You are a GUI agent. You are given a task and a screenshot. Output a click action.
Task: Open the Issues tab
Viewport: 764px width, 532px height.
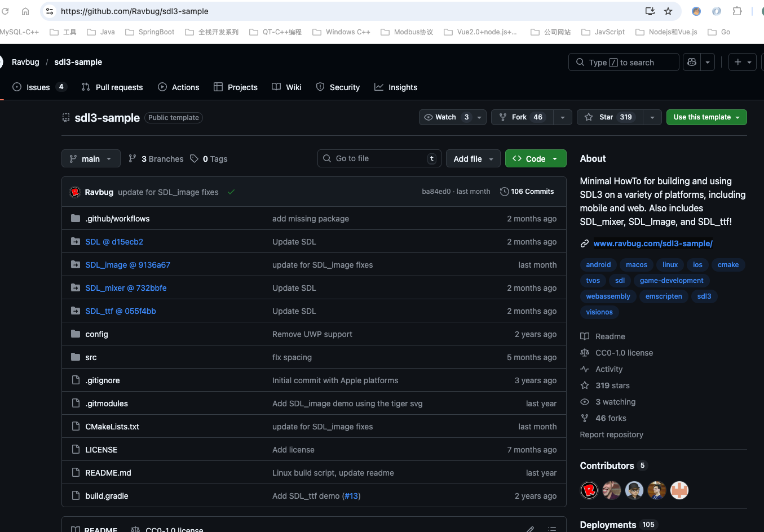click(39, 87)
